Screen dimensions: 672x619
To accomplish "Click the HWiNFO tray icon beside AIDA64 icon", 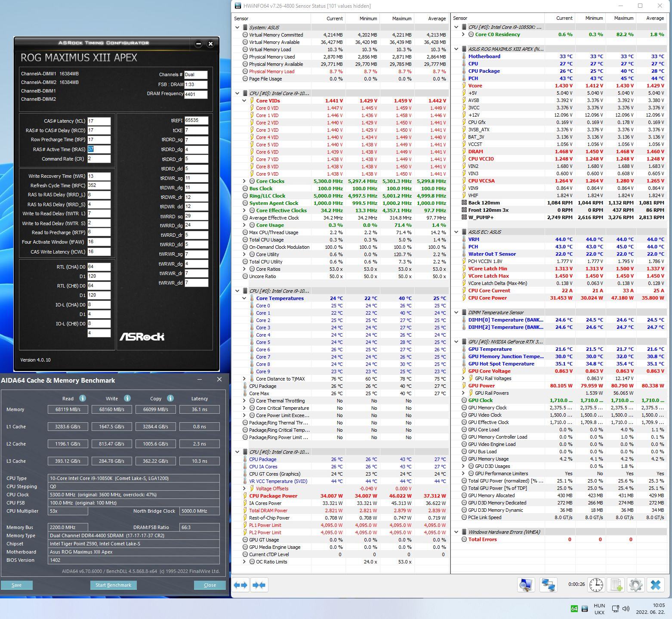I will tap(585, 609).
